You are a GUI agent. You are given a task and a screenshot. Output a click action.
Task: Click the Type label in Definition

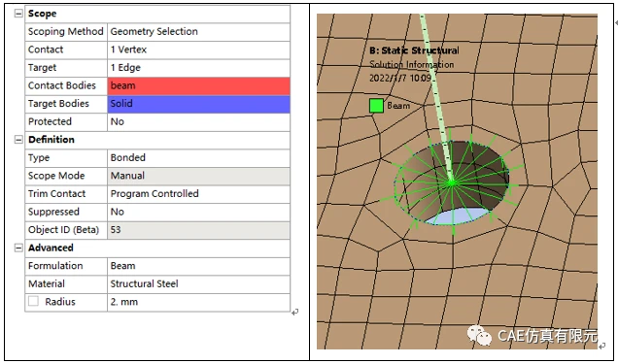pos(39,158)
